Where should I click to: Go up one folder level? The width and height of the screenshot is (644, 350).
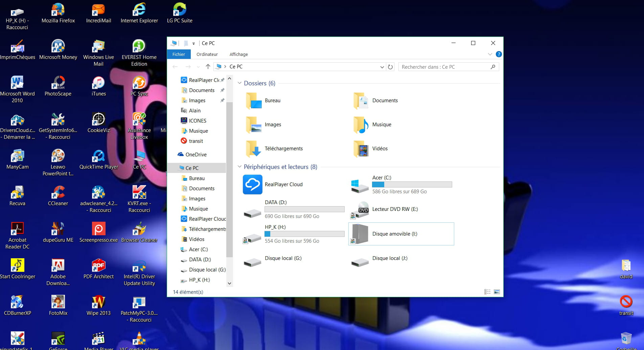click(208, 67)
